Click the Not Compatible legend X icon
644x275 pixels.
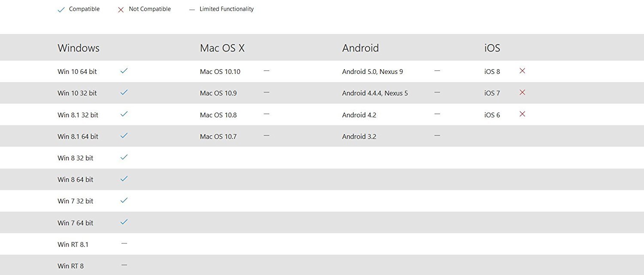click(121, 9)
